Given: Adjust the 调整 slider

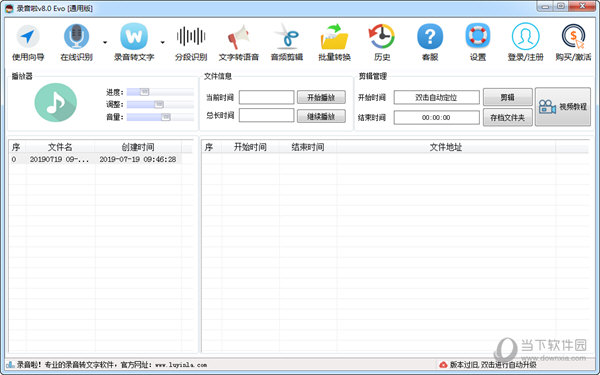Looking at the screenshot, I should 160,104.
